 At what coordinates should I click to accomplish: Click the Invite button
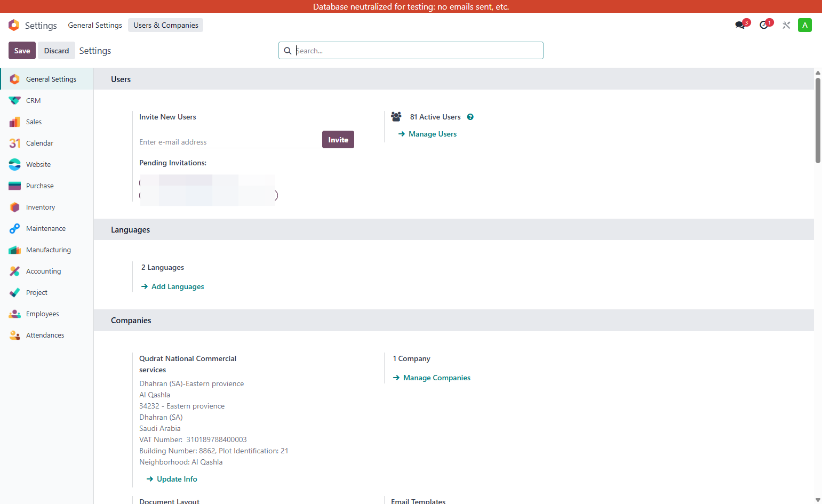(338, 140)
